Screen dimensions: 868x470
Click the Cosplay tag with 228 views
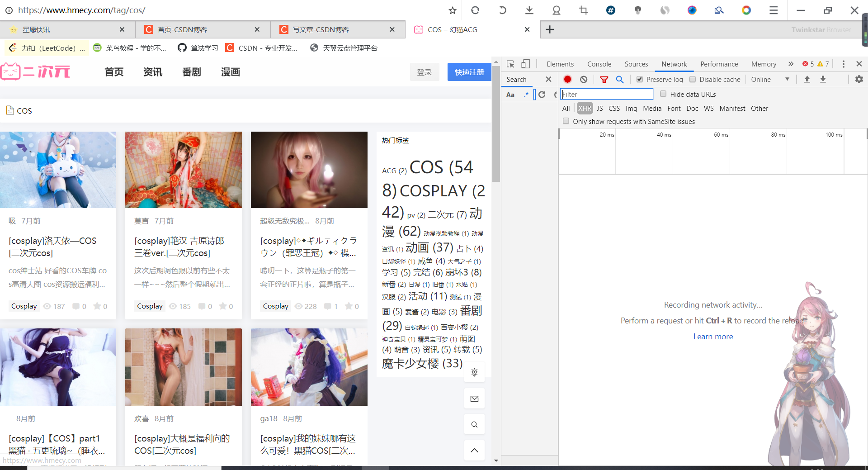point(275,306)
